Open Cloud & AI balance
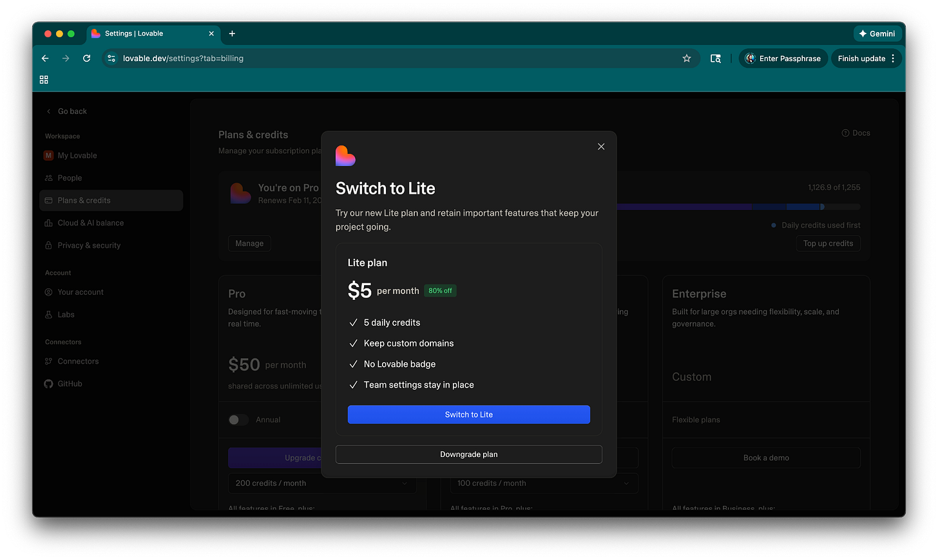 [x=111, y=223]
